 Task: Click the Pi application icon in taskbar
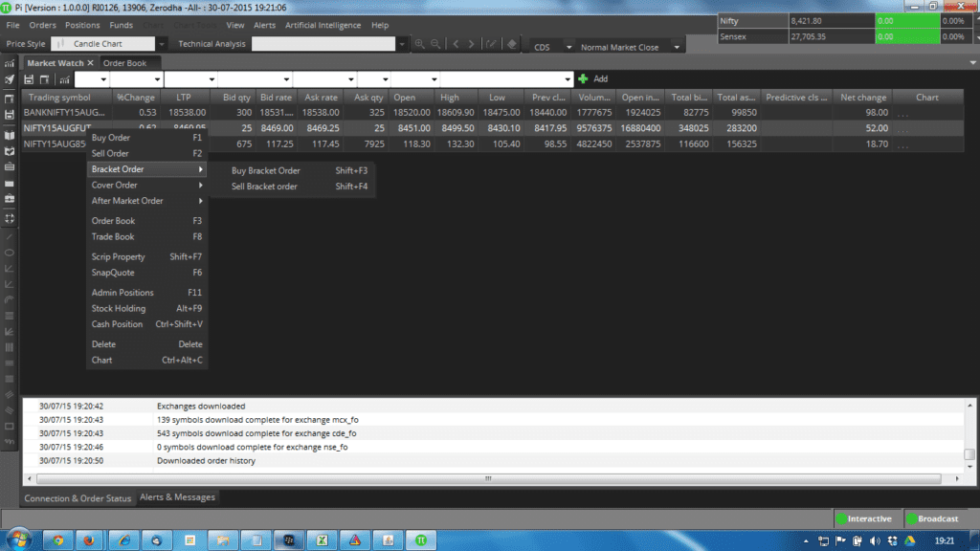[421, 540]
